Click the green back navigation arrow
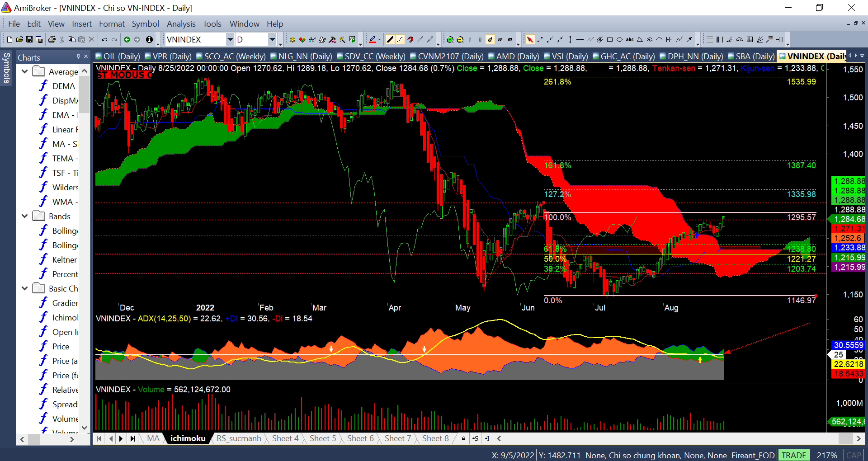Screen dimensions: 868x461 tap(127, 40)
